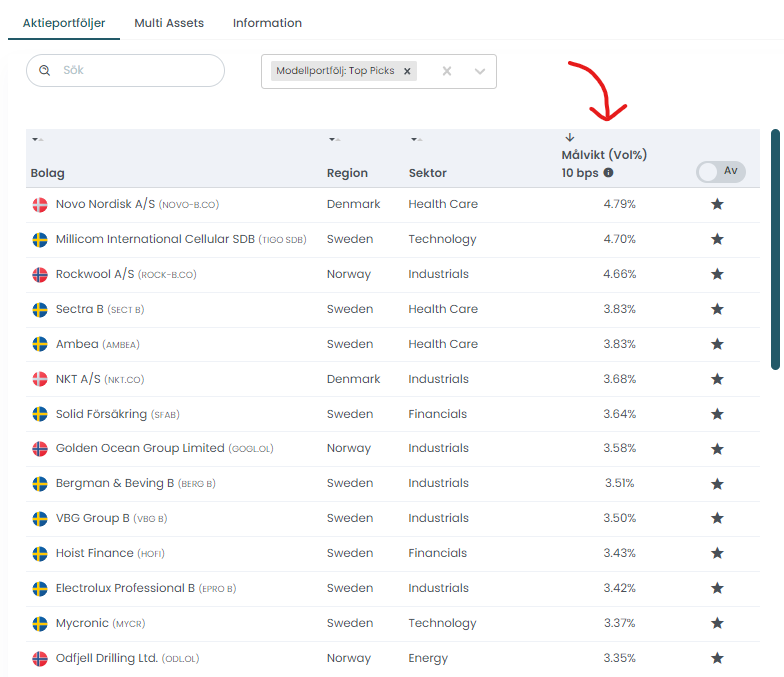
Task: Click the info icon beside 10 bps
Action: pyautogui.click(x=608, y=173)
